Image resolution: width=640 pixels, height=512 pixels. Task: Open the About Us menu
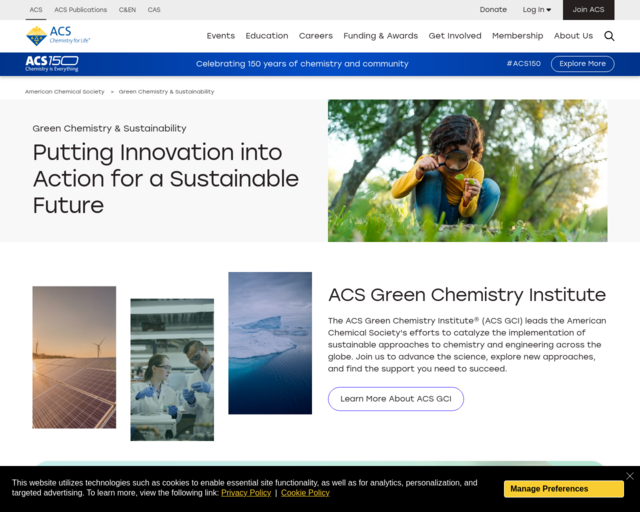(x=573, y=36)
